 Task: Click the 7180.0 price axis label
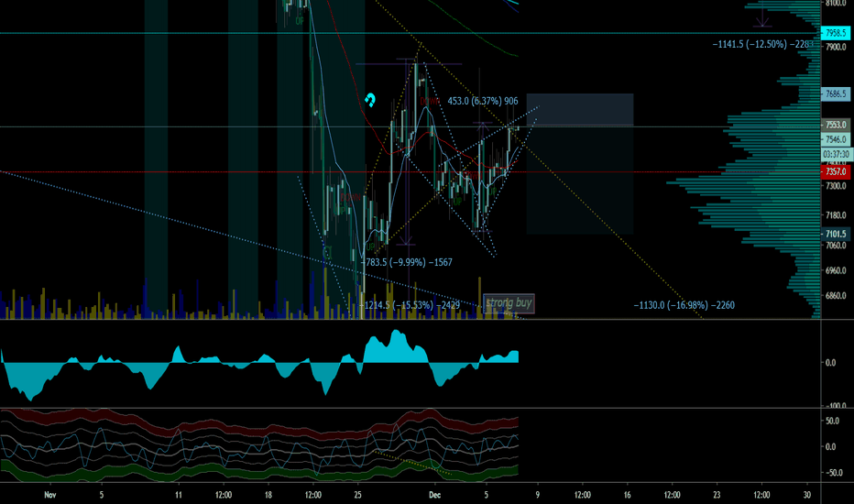point(836,215)
